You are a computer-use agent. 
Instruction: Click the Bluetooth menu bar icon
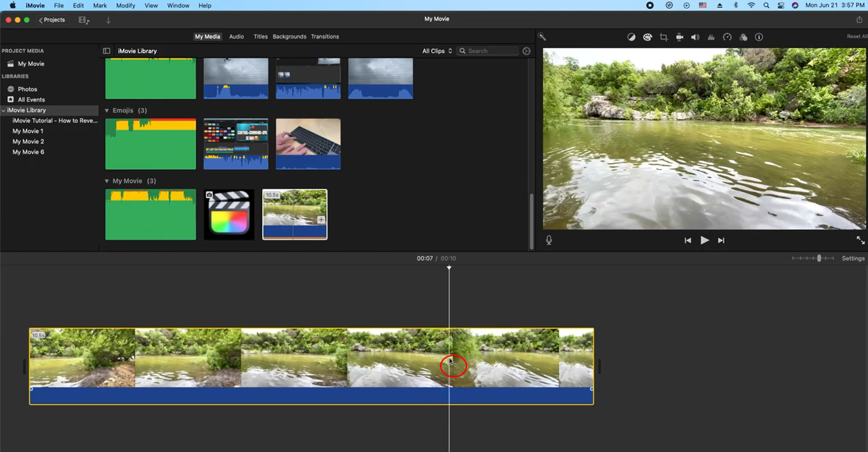[736, 5]
